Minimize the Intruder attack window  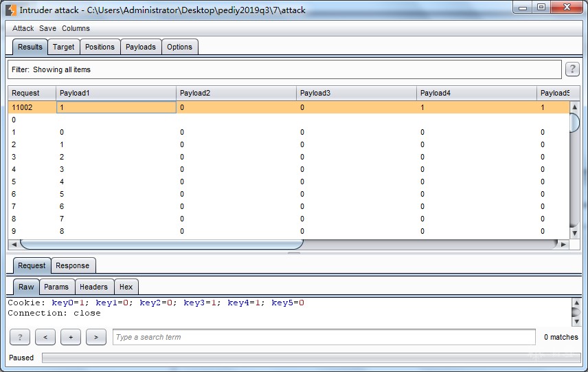point(523,8)
